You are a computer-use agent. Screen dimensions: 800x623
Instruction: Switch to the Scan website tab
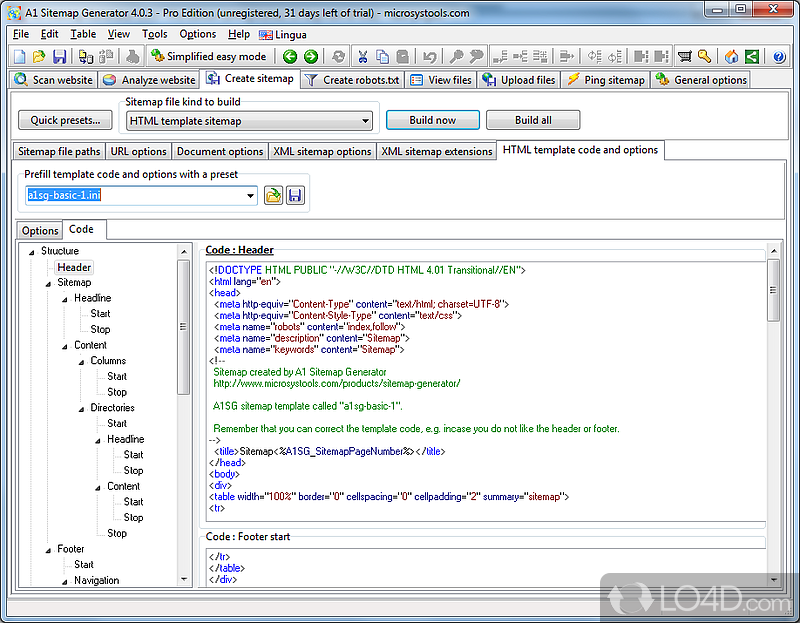[53, 80]
